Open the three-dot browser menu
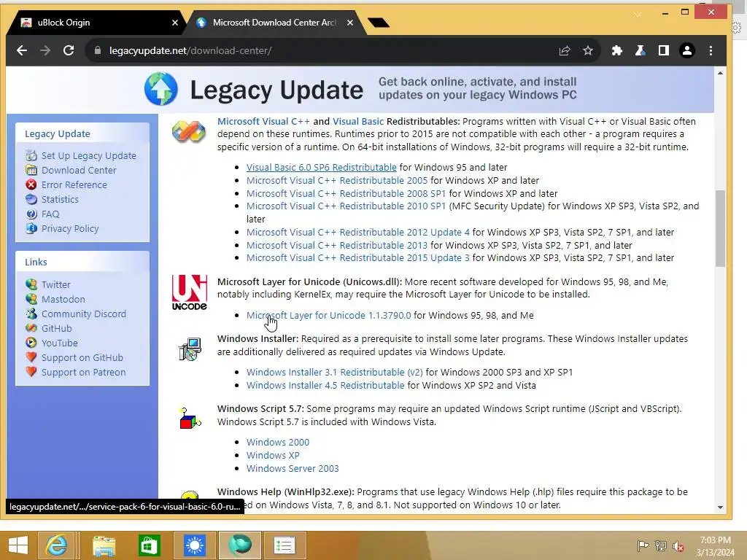Screen dimensions: 747x560 click(x=711, y=50)
